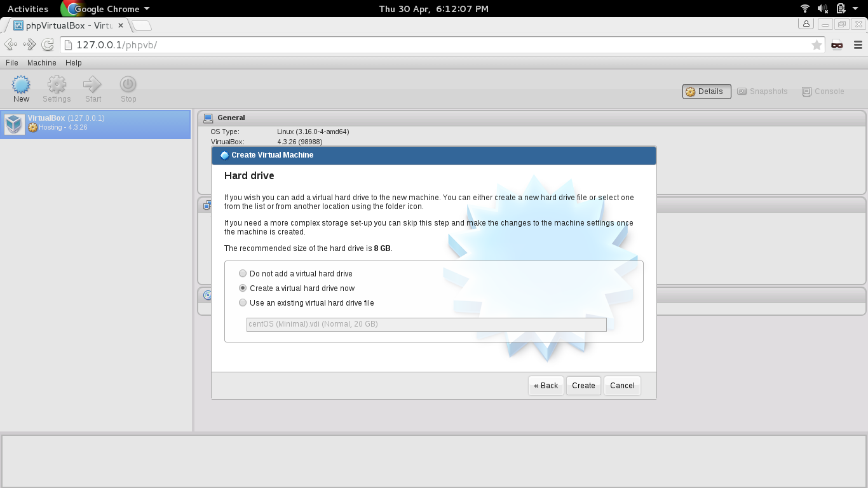Click the Wi-Fi icon in the top panel
This screenshot has height=488, width=868.
pos(805,8)
